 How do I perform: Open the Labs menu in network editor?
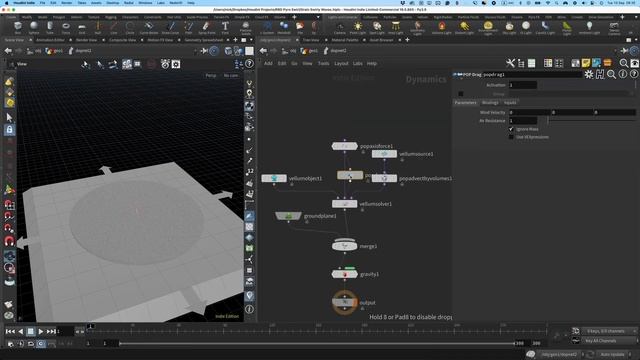[358, 63]
